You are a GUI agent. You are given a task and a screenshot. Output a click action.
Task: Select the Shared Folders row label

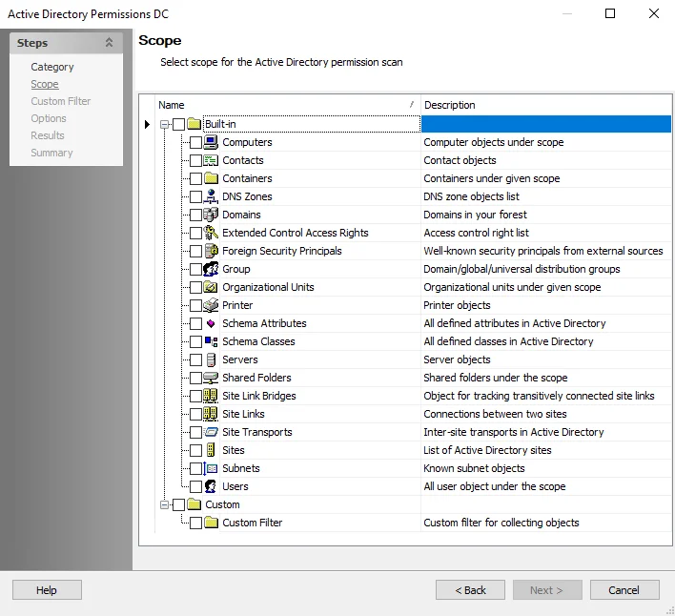[256, 378]
